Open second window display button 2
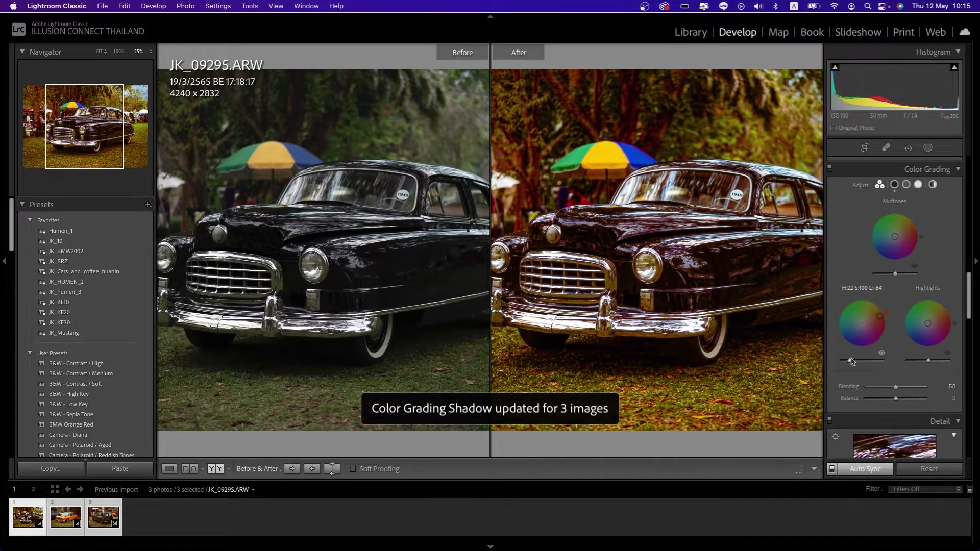 [33, 489]
